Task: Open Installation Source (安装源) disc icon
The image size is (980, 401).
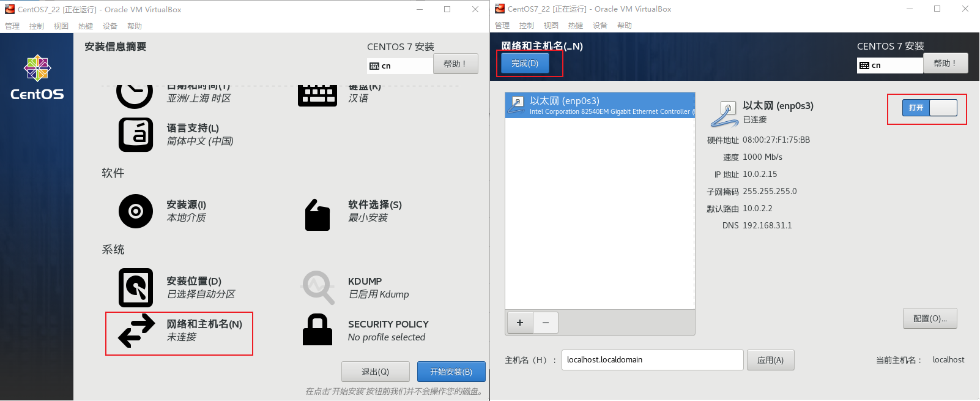Action: coord(135,211)
